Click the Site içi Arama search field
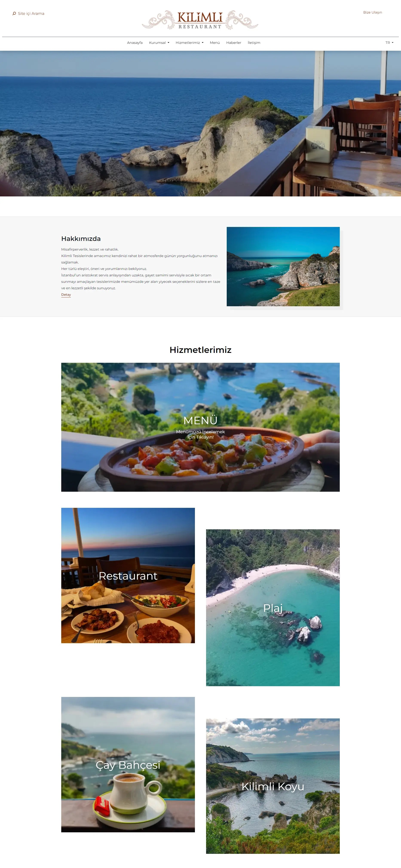The image size is (401, 868). click(31, 14)
